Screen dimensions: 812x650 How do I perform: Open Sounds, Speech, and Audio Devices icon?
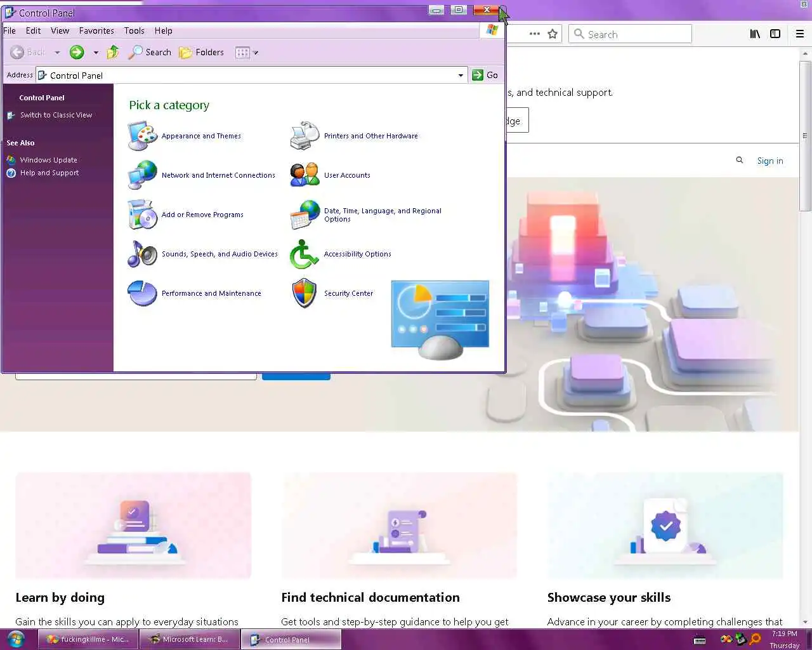[142, 254]
